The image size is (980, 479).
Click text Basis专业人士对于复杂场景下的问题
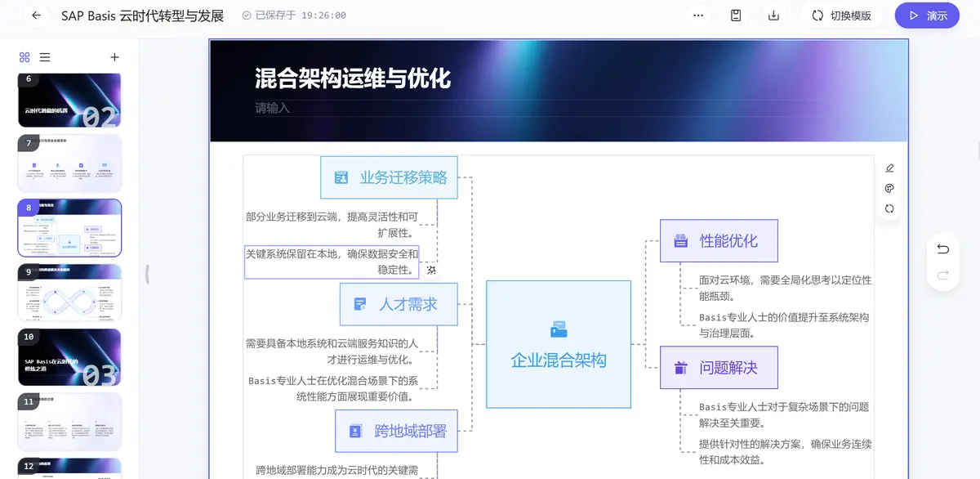click(784, 414)
